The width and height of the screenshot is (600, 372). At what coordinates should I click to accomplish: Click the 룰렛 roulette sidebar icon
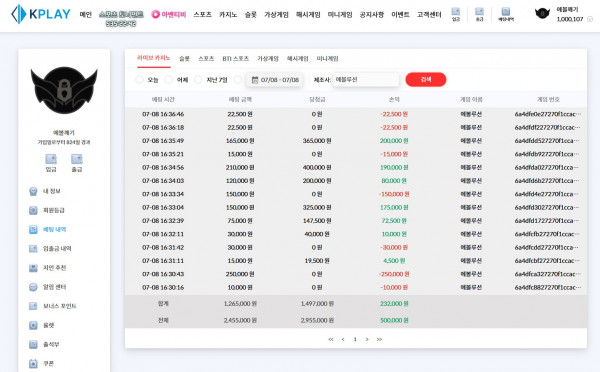[x=33, y=325]
